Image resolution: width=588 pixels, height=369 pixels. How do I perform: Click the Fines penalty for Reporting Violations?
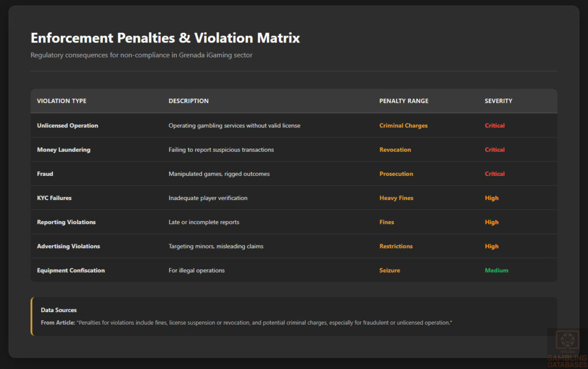pos(386,222)
